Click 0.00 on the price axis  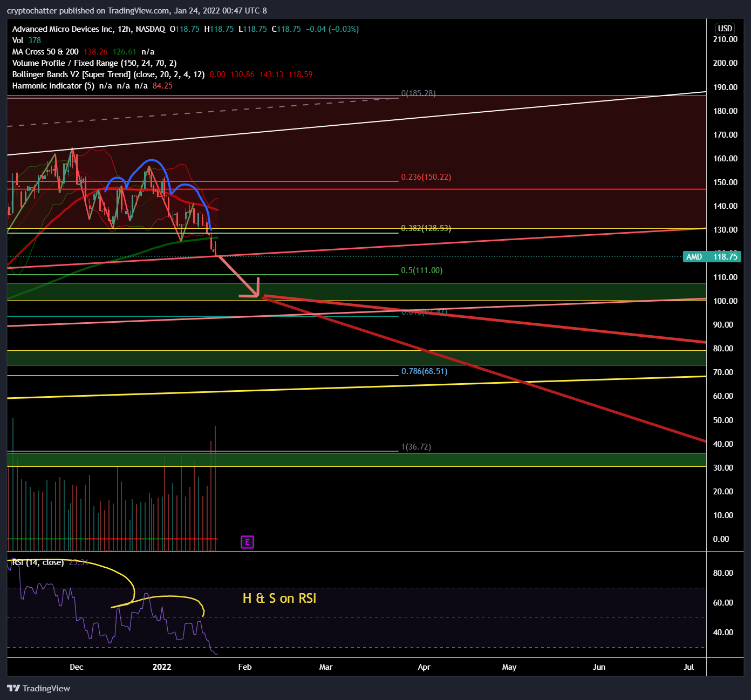point(721,539)
